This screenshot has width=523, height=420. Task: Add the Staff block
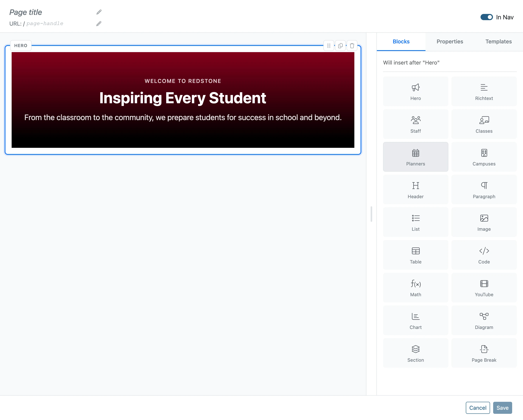pos(416,124)
